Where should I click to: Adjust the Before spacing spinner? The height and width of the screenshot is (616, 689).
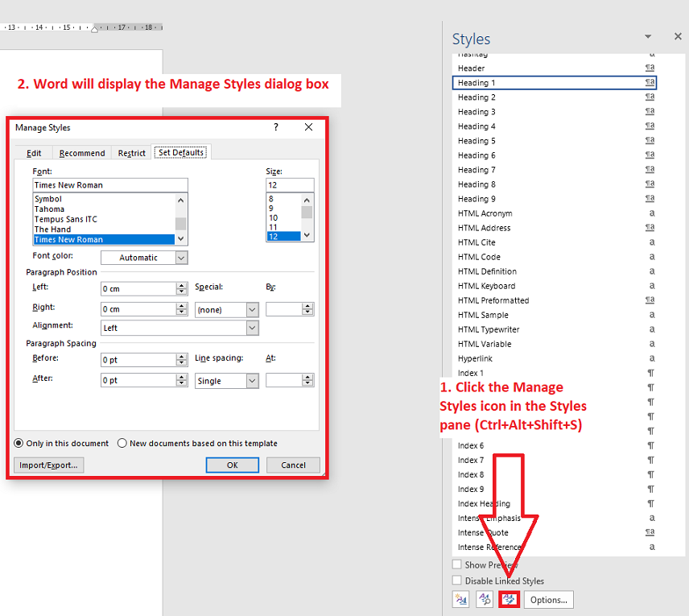tap(181, 360)
